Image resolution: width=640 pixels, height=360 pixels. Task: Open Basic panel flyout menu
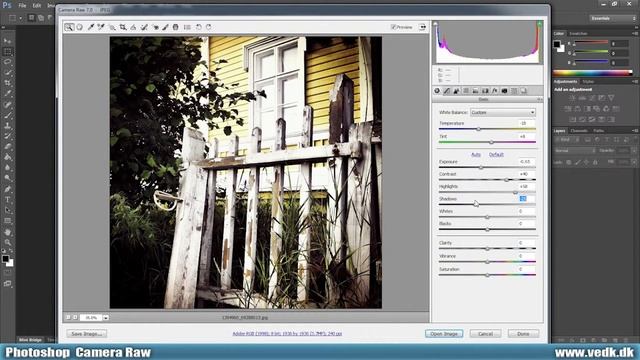(x=539, y=100)
